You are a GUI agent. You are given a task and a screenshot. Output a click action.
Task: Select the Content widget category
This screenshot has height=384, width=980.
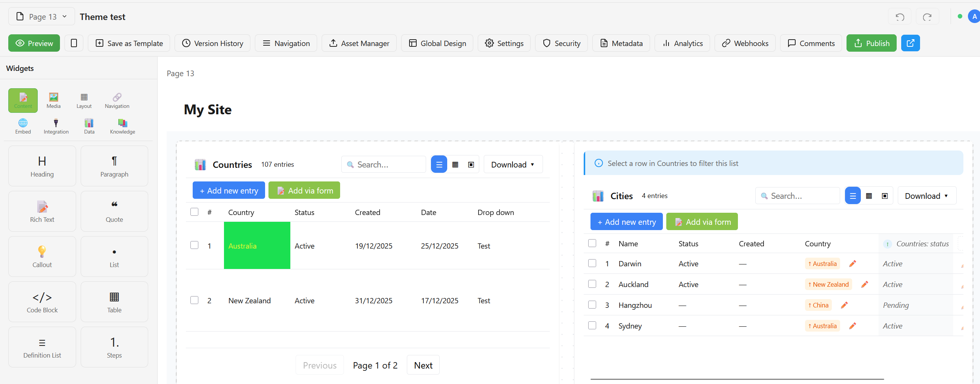coord(23,100)
